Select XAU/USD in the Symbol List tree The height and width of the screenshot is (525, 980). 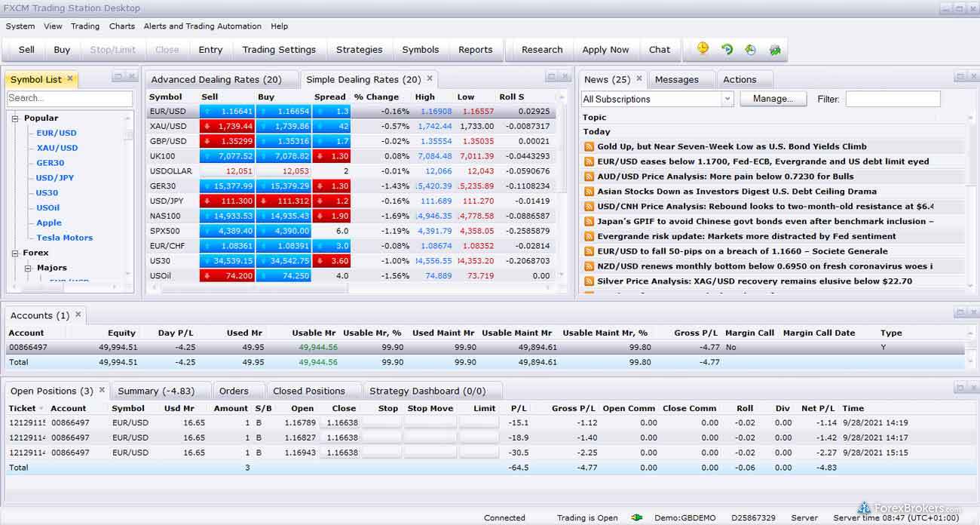(x=57, y=148)
